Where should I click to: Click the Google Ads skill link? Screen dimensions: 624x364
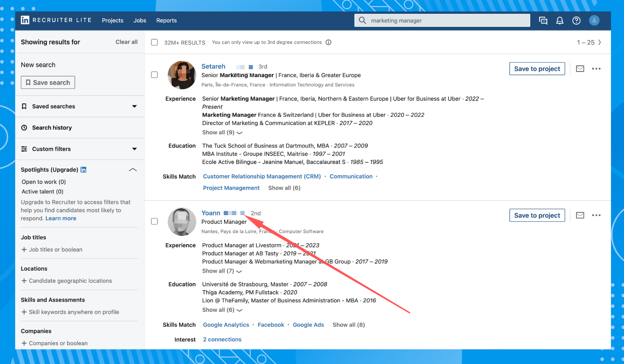308,325
